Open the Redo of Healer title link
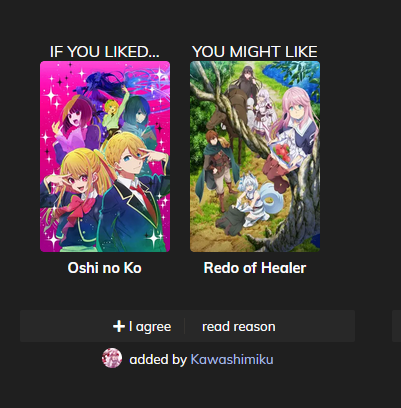401x408 pixels. (x=255, y=268)
